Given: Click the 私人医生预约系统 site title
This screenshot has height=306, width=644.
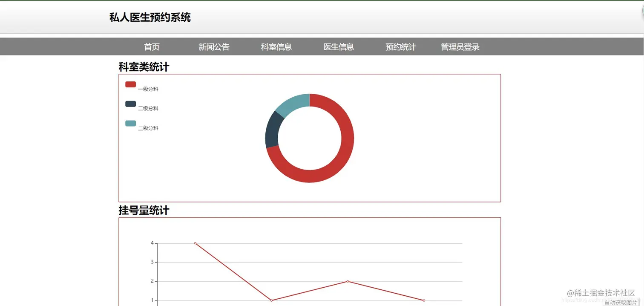Looking at the screenshot, I should (x=150, y=17).
